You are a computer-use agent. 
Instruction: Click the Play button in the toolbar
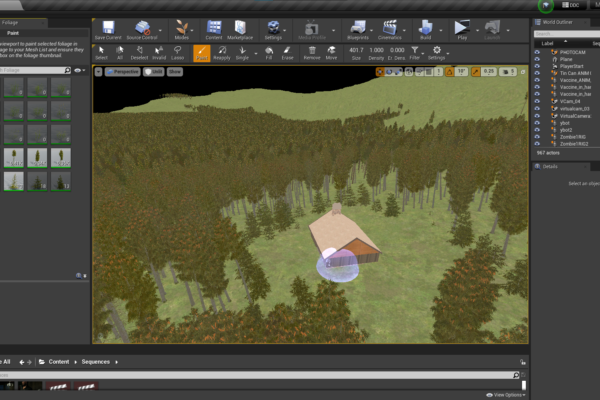point(462,30)
